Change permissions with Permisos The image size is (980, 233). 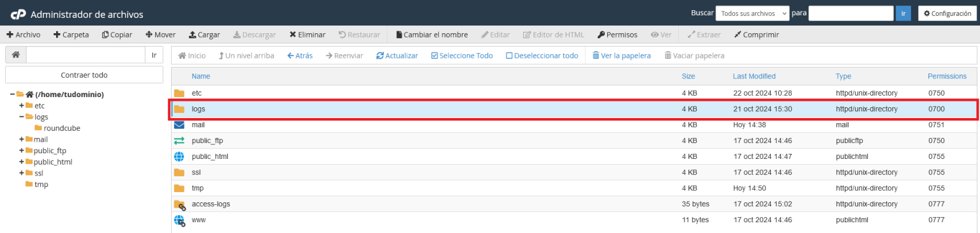[x=617, y=34]
